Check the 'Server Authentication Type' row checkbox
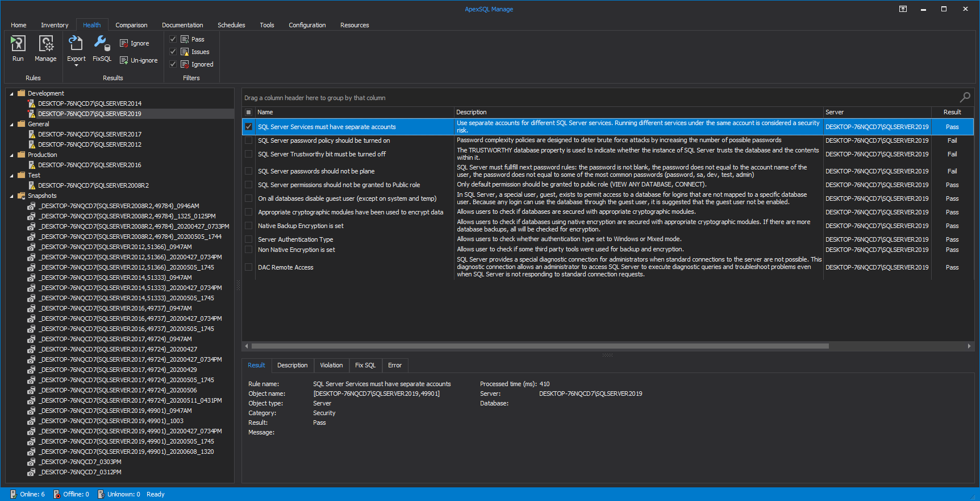The height and width of the screenshot is (501, 980). pos(248,239)
